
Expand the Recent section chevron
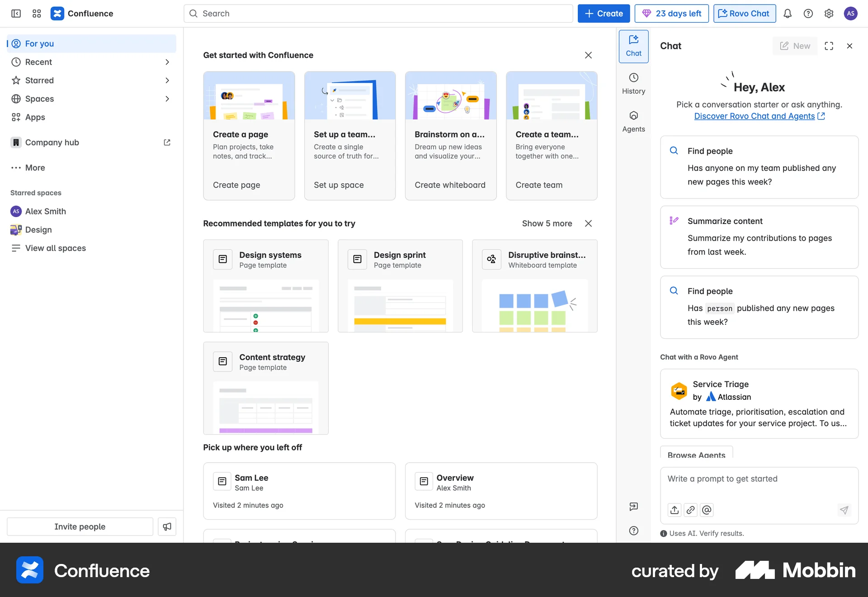coord(167,62)
